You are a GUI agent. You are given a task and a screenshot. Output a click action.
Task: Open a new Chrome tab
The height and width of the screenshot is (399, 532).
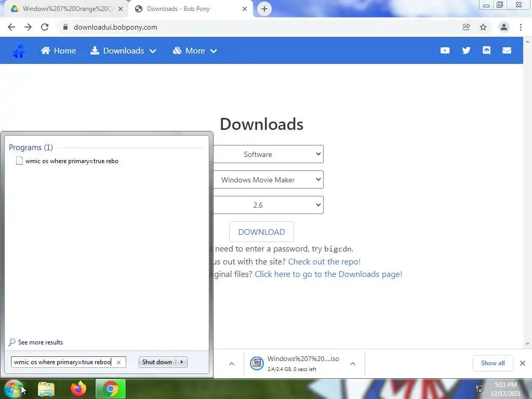(x=264, y=9)
